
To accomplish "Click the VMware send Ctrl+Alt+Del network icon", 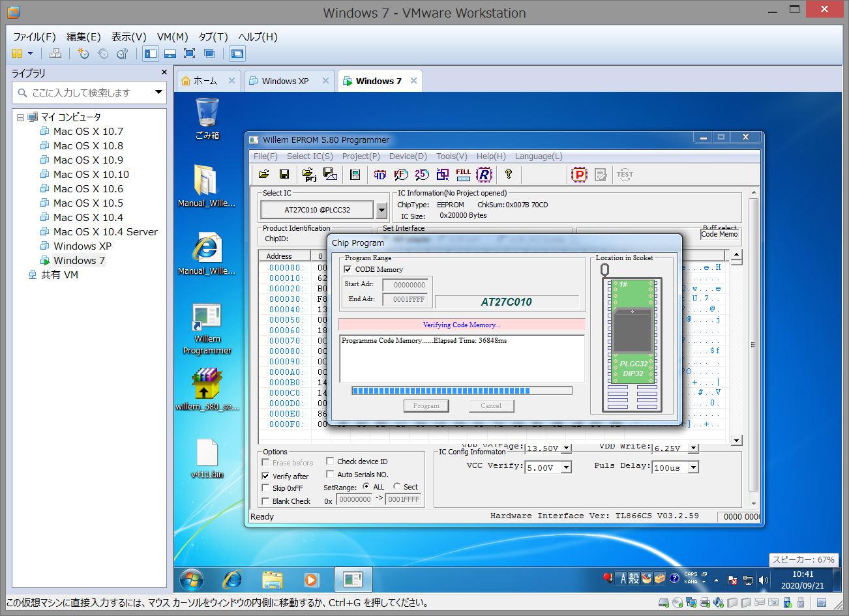I will (55, 53).
